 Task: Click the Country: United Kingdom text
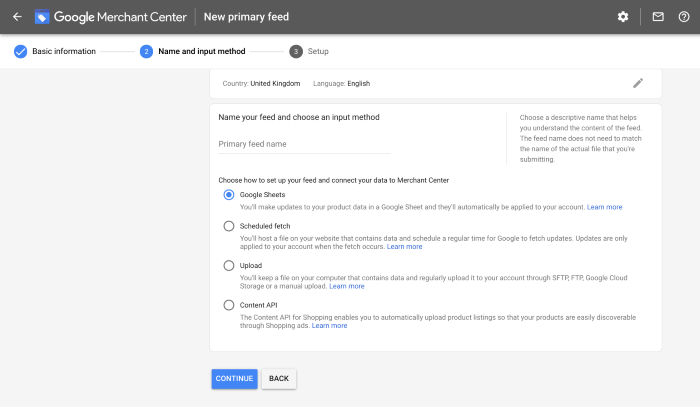(261, 83)
